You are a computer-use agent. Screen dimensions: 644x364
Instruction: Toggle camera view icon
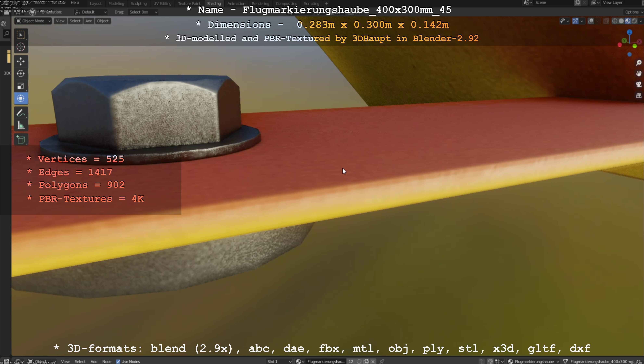pos(638,85)
